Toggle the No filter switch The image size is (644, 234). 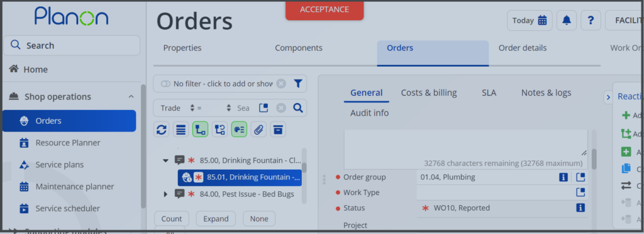165,84
